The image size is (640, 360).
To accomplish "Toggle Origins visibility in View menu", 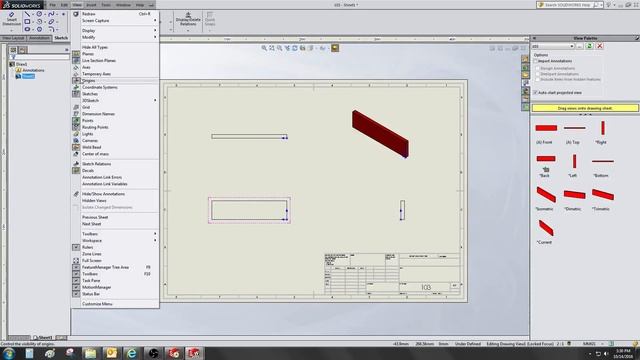I will [x=115, y=81].
